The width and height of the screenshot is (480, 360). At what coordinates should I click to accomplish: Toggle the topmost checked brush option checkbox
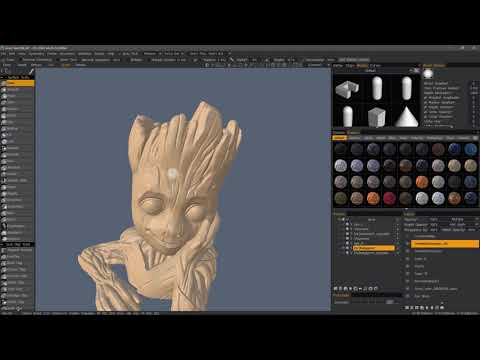426,98
